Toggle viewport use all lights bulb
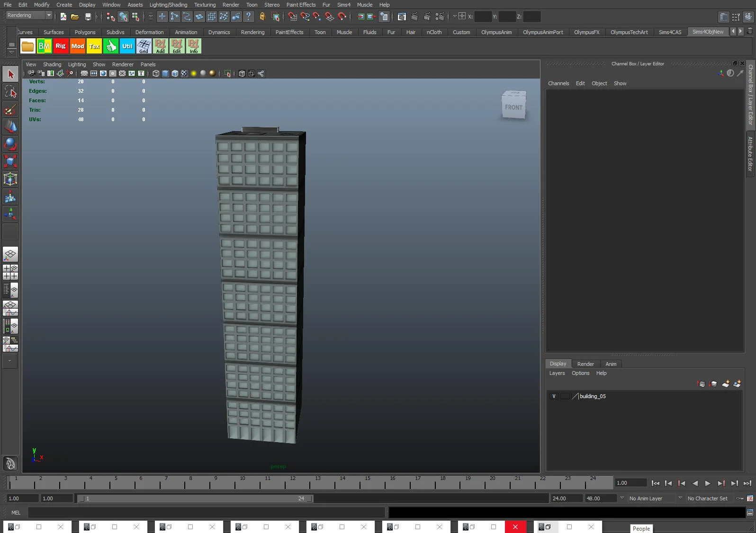The width and height of the screenshot is (756, 533). (x=194, y=73)
